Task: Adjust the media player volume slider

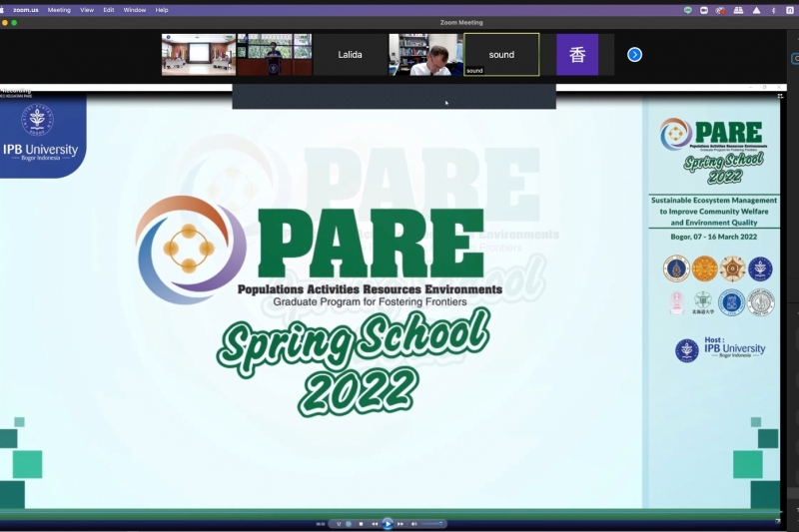Action: [430, 524]
